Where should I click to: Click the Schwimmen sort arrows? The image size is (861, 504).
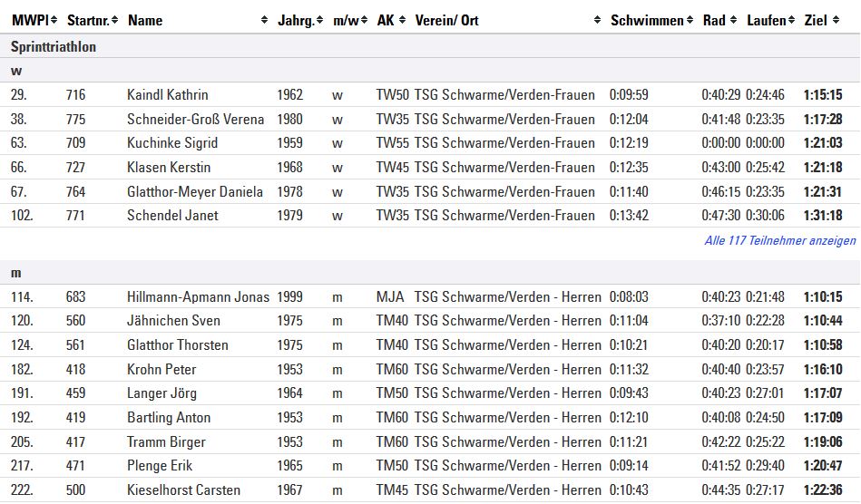[690, 20]
